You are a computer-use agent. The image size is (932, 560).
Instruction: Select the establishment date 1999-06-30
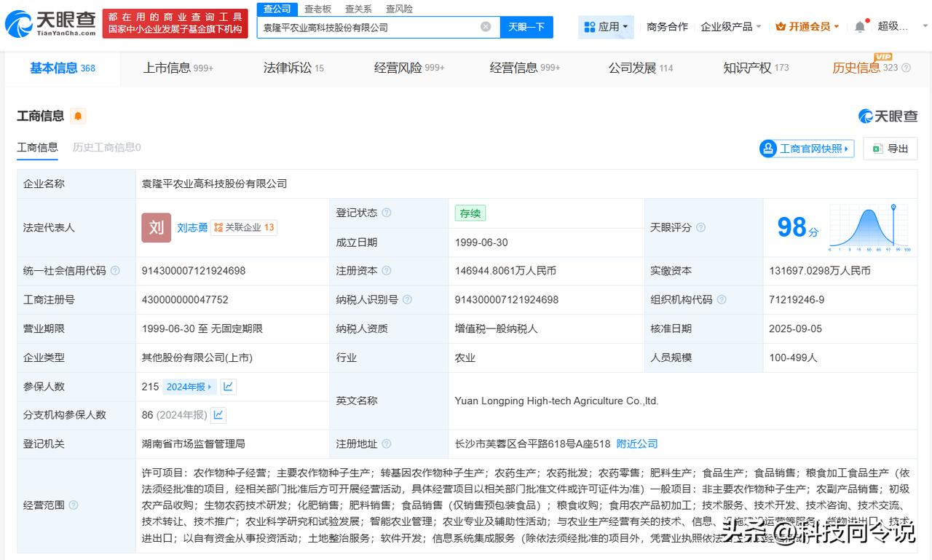481,242
